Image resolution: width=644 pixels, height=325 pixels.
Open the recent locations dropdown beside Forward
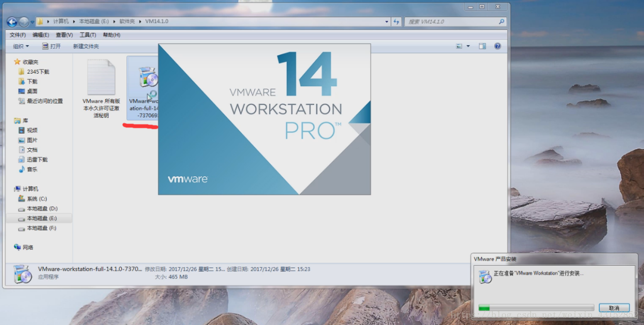pos(32,22)
